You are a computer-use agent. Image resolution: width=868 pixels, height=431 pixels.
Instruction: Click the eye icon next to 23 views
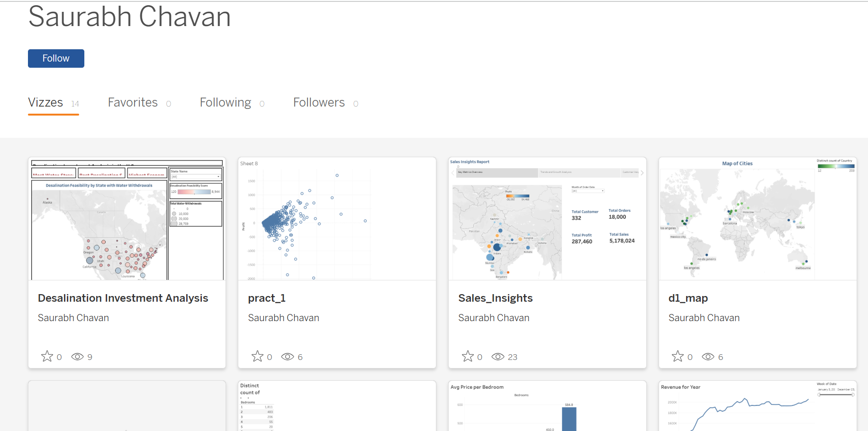pos(497,357)
